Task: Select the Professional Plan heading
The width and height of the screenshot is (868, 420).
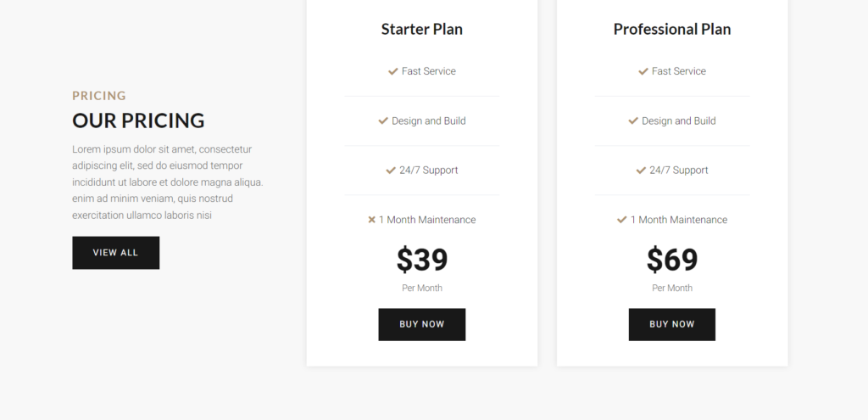Action: point(672,29)
